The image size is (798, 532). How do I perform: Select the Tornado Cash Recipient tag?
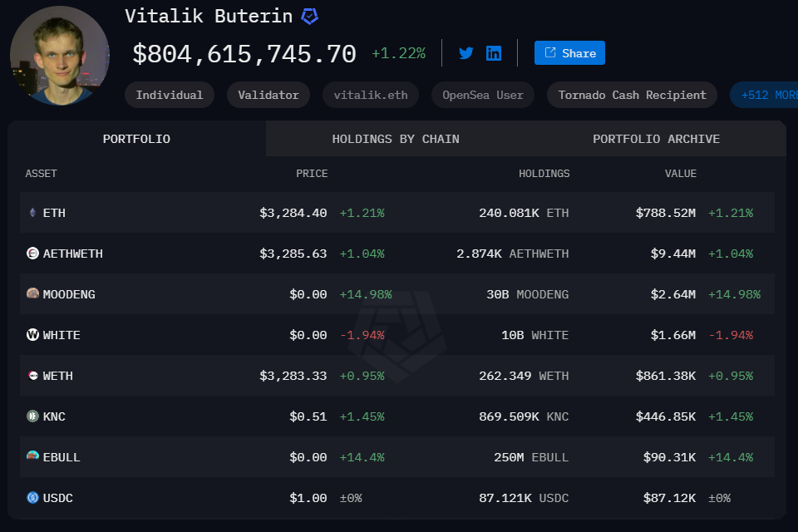(632, 95)
